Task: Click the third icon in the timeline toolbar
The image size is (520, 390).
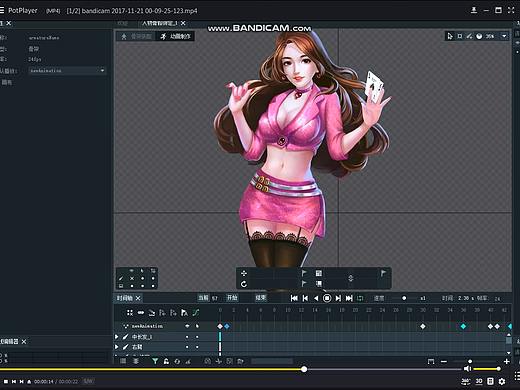Action: click(152, 313)
